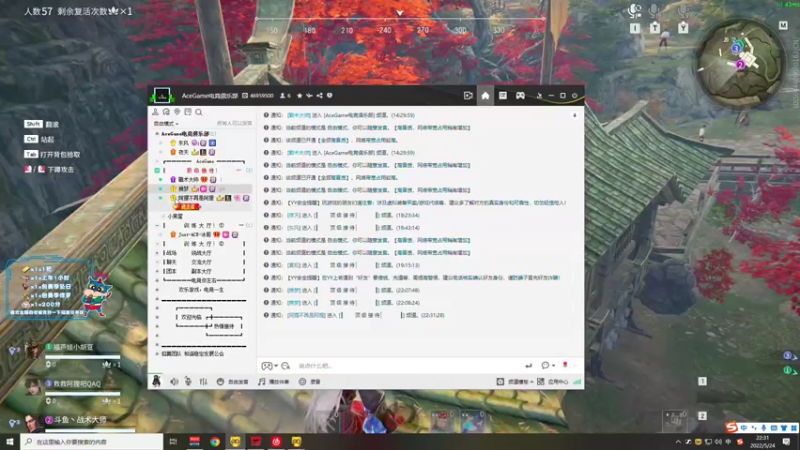
Task: Open the speech bubble dropdown in chat input
Action: click(x=548, y=366)
